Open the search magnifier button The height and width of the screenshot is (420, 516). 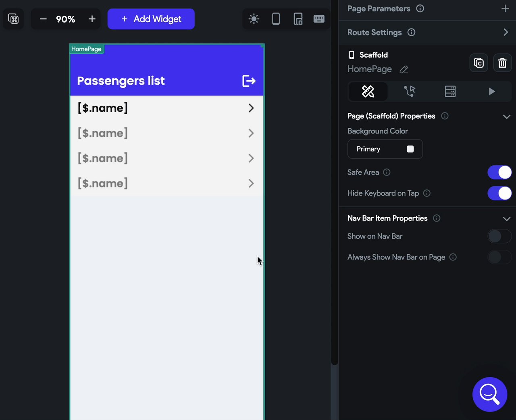489,394
